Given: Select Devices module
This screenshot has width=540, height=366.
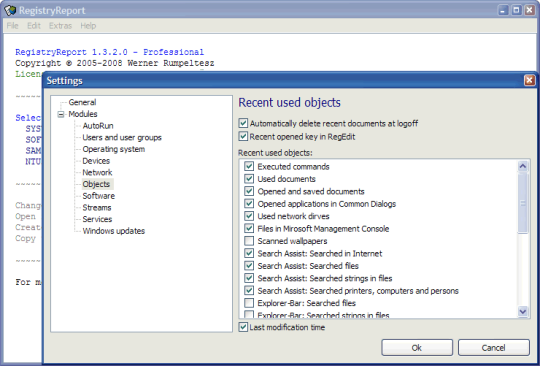Looking at the screenshot, I should 96,161.
